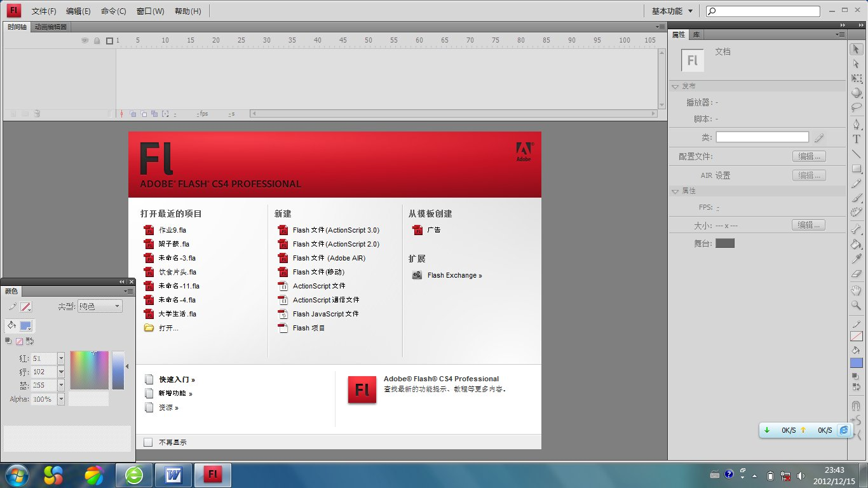Click the fill color swatch in toolbar

856,363
